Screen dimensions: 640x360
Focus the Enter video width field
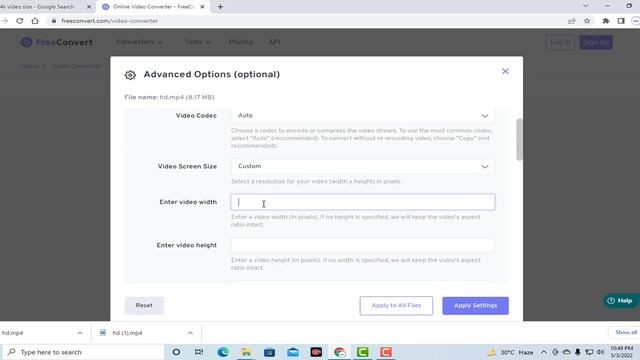point(363,202)
